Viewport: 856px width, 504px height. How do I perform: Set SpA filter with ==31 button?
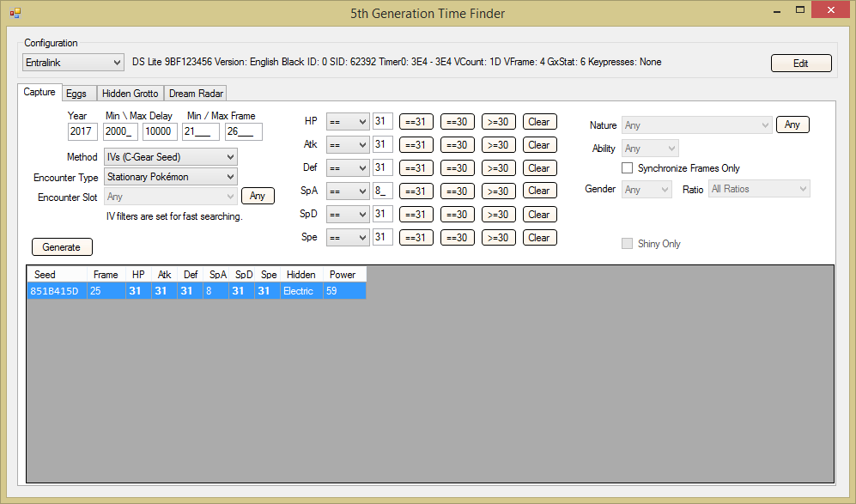click(x=416, y=191)
